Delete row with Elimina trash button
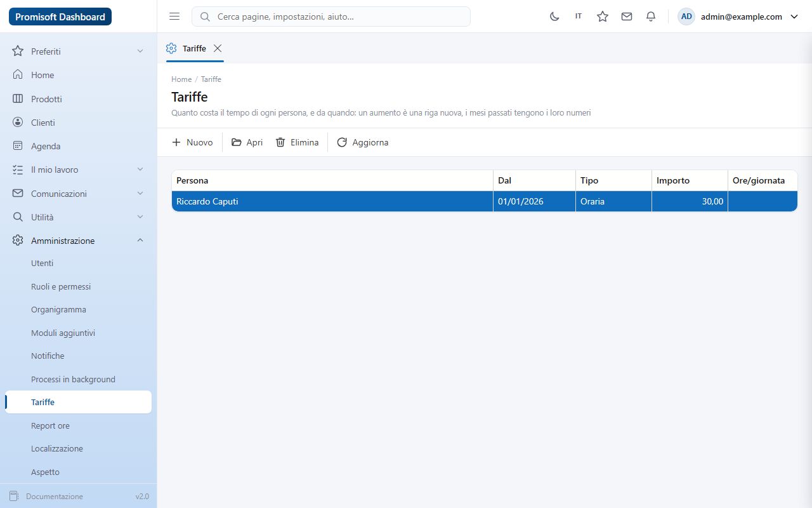812x508 pixels. (x=297, y=142)
